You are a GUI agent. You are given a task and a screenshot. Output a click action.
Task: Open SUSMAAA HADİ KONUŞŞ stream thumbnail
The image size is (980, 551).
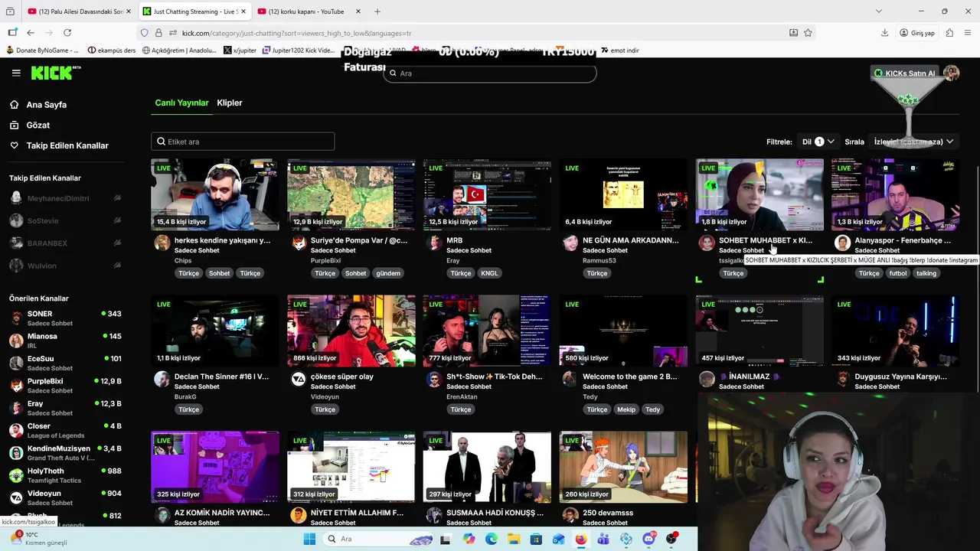[487, 467]
